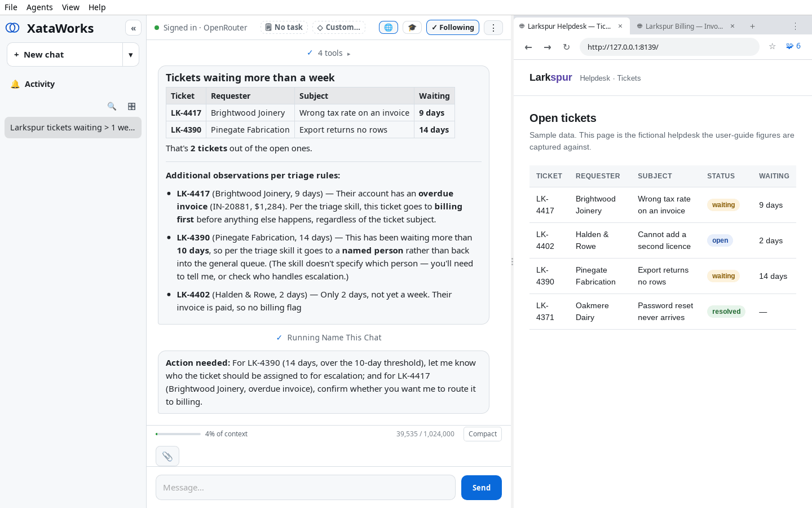Viewport: 812px width, 508px height.
Task: Click the Send button
Action: coord(482,488)
